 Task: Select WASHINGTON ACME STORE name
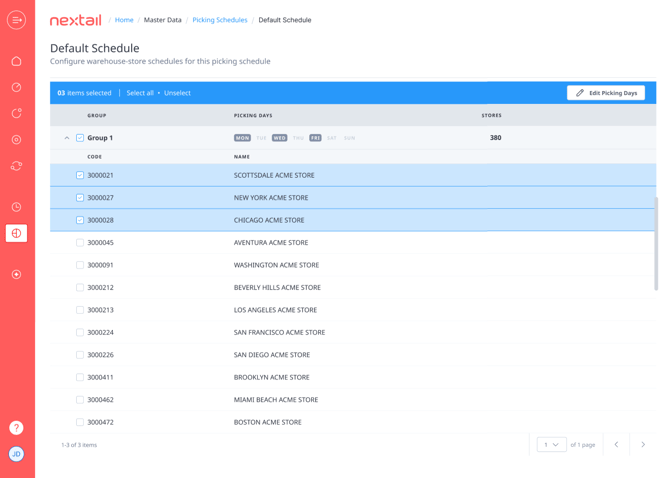(276, 265)
